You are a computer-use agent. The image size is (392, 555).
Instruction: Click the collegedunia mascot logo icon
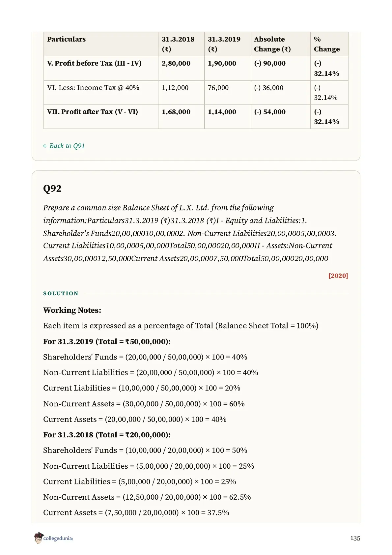point(38,538)
